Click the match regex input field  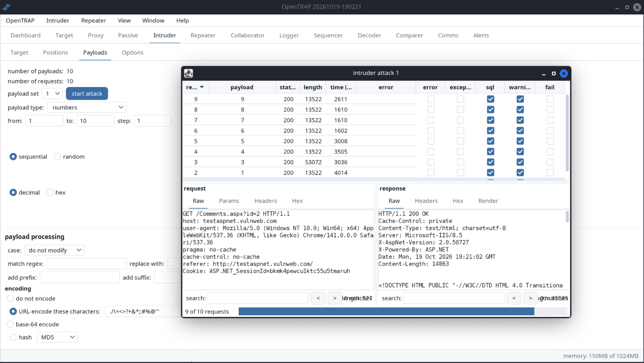coord(86,264)
